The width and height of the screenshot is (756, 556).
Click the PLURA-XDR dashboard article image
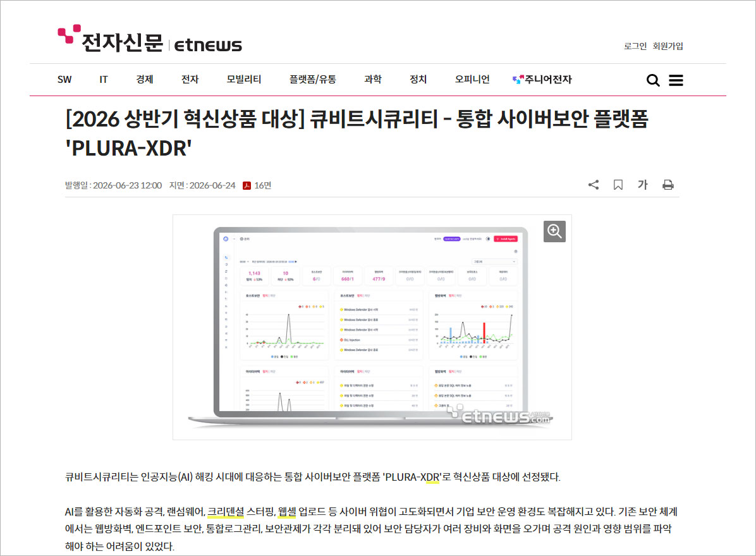coord(372,327)
